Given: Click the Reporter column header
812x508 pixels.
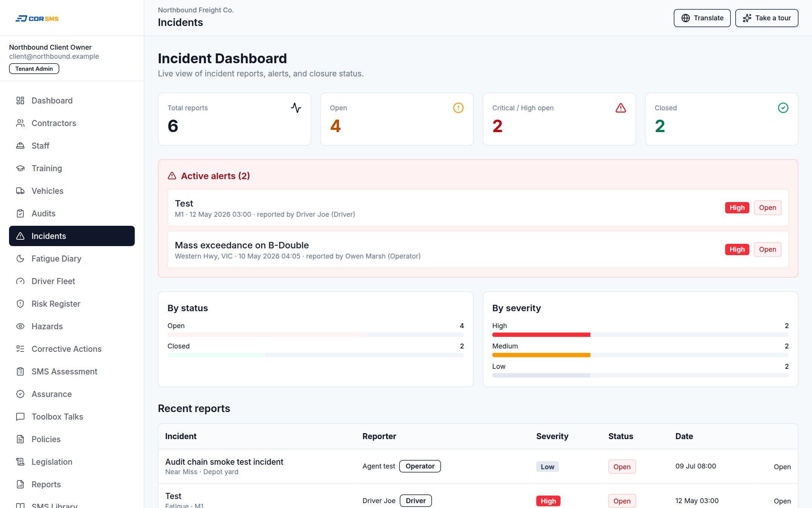Looking at the screenshot, I should tap(379, 436).
